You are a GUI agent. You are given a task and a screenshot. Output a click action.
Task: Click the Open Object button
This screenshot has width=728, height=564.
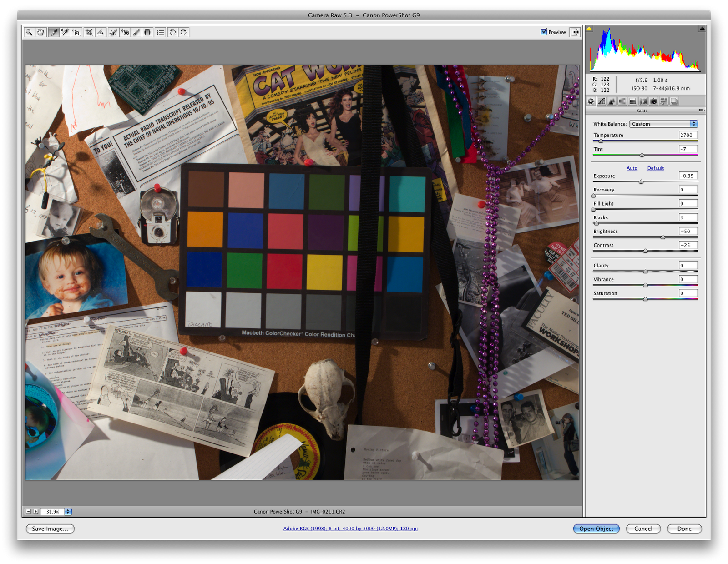point(596,529)
